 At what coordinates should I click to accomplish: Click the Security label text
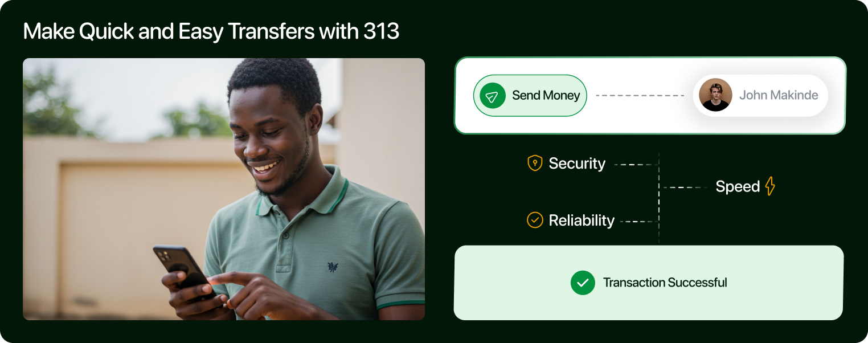coord(577,164)
